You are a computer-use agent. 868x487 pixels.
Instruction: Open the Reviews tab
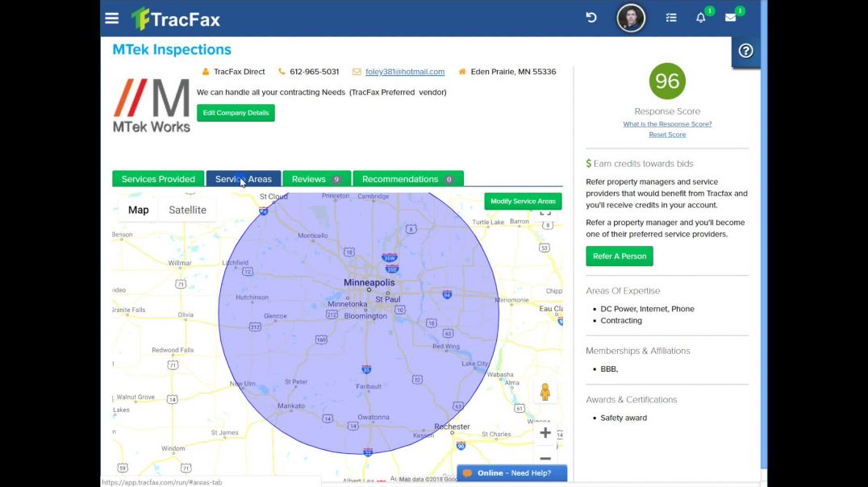tap(317, 179)
